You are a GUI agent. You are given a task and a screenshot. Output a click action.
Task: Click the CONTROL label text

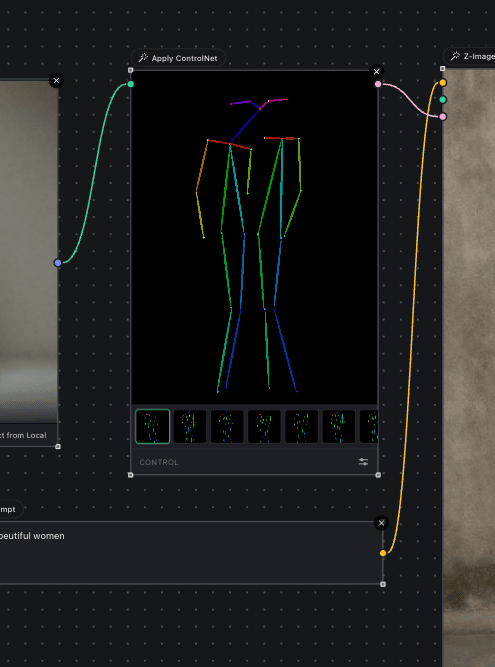[x=159, y=462]
